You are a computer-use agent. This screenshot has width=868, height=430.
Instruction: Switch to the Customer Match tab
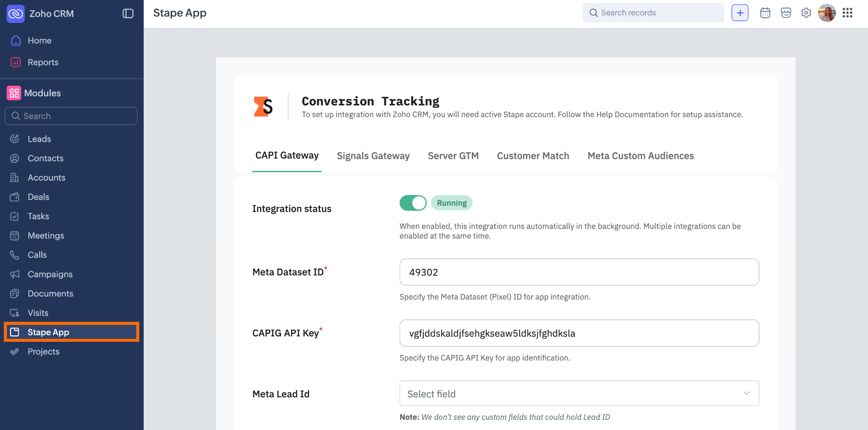[x=533, y=156]
